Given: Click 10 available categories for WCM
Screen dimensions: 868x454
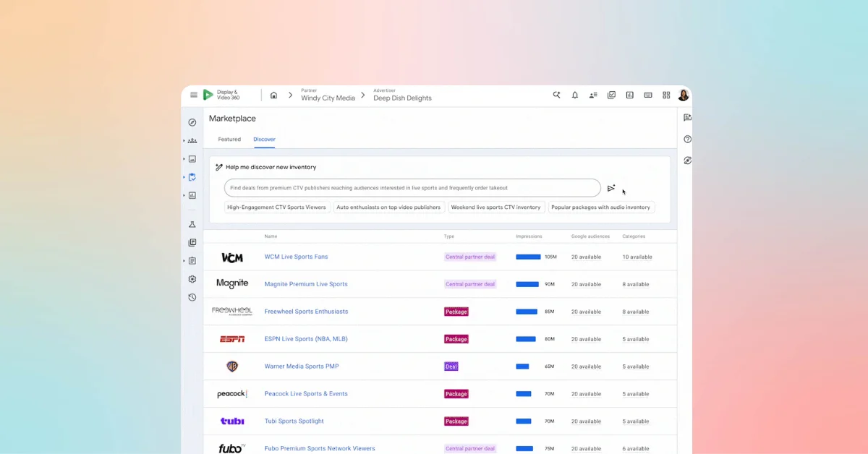Looking at the screenshot, I should [x=637, y=257].
